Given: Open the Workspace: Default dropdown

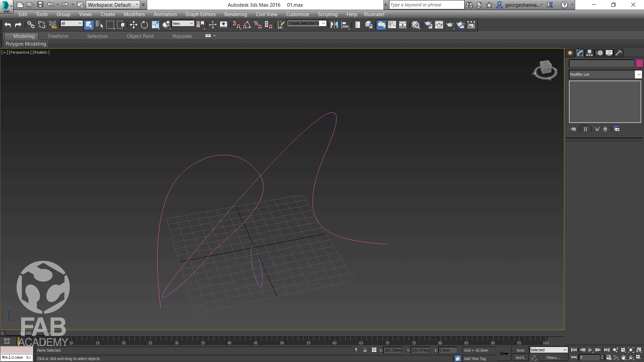Looking at the screenshot, I should pyautogui.click(x=113, y=5).
